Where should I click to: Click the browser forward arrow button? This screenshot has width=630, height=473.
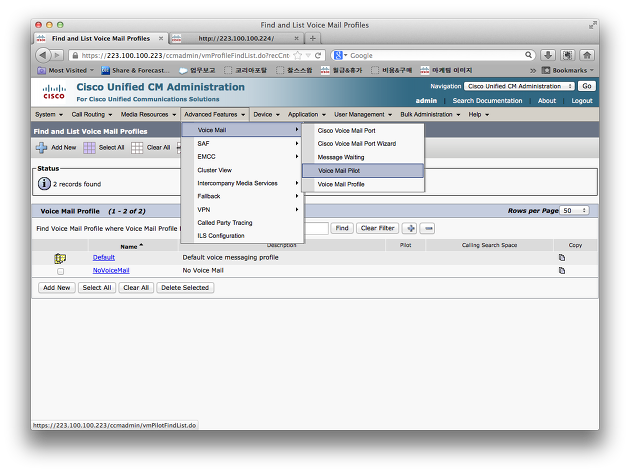click(57, 55)
